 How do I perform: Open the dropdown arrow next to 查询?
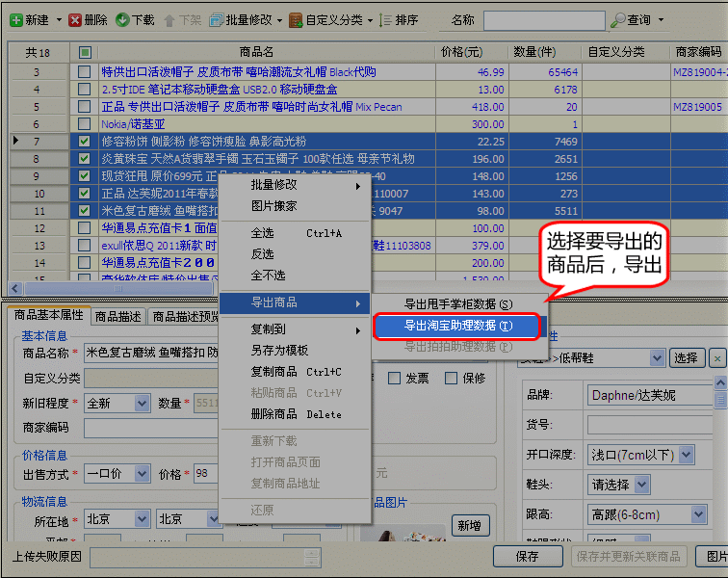661,20
